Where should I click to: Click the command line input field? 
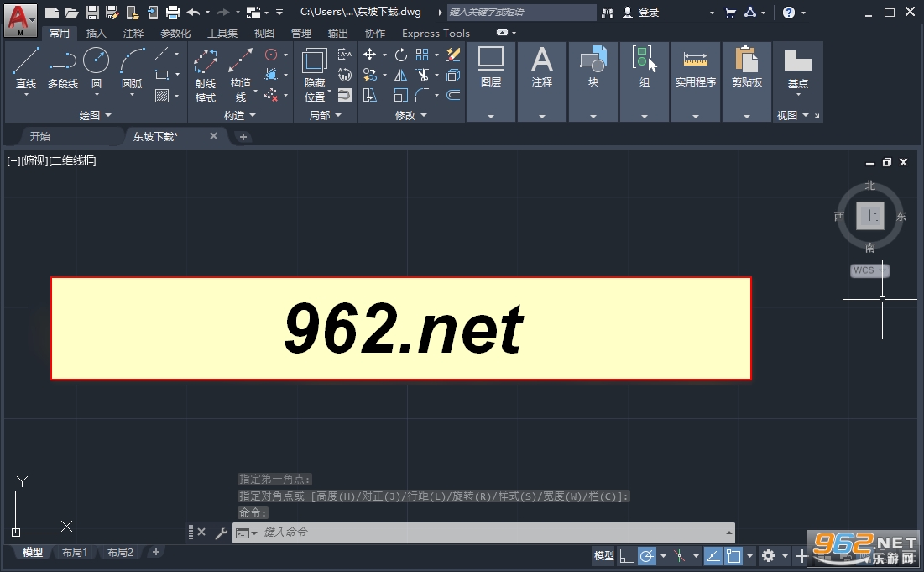(x=483, y=533)
